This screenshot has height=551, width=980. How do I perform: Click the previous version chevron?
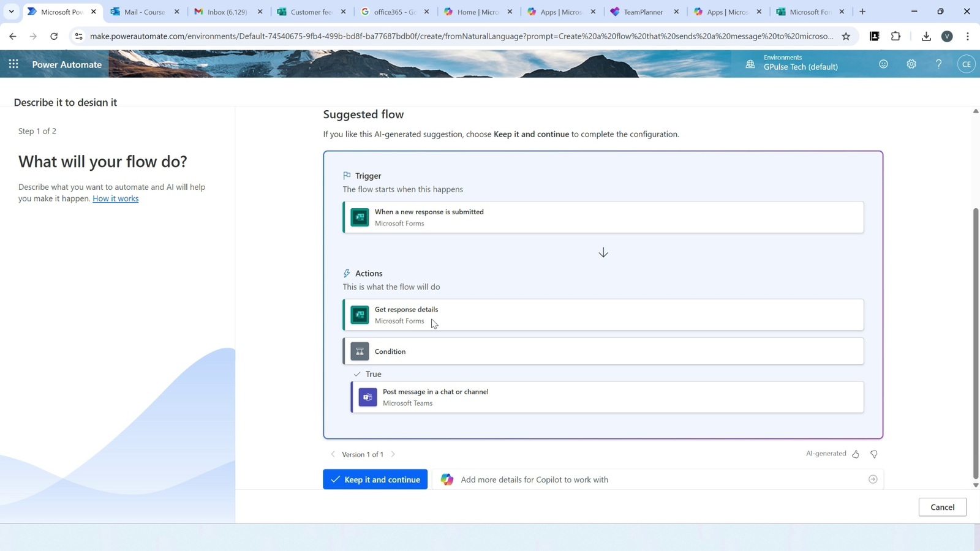point(333,454)
